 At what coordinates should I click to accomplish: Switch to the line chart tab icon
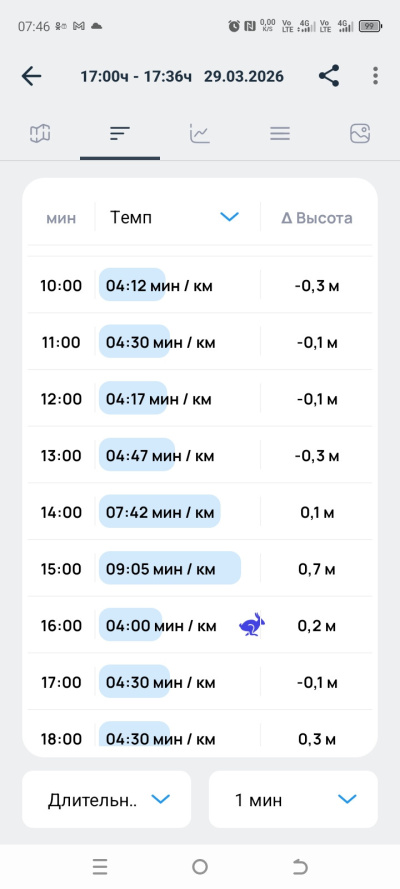(199, 134)
